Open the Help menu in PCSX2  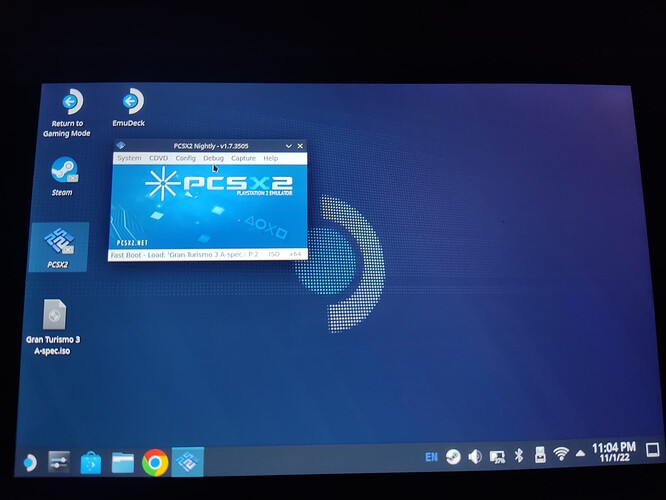coord(271,158)
